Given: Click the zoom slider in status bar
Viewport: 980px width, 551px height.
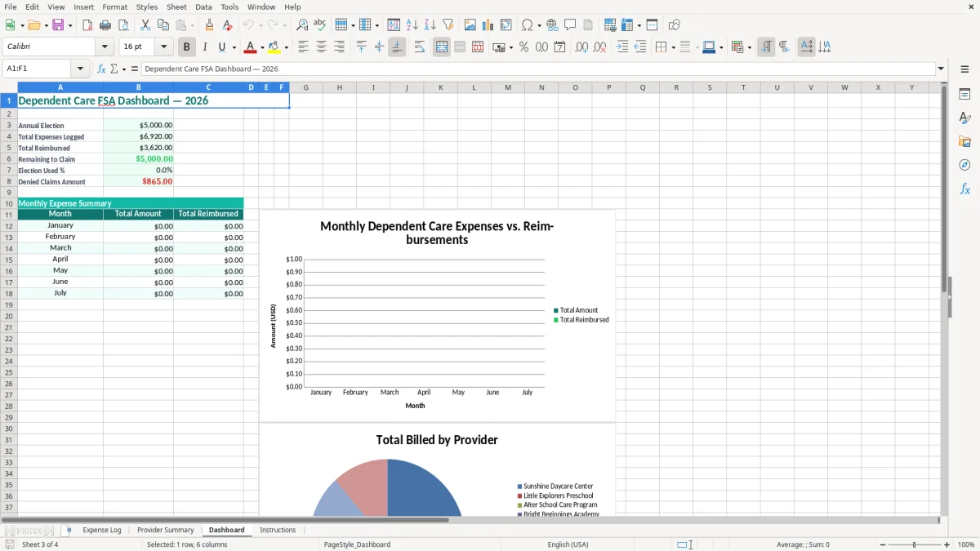Looking at the screenshot, I should (915, 544).
